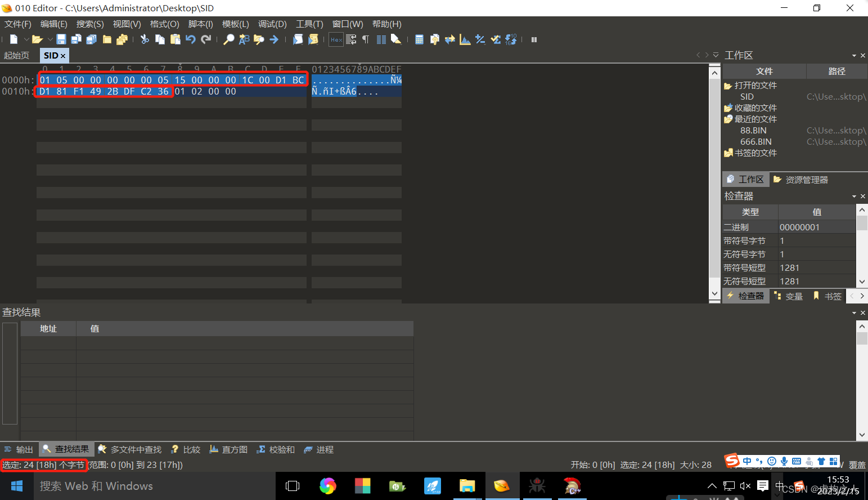
Task: Open the 校验和 bottom tab
Action: [x=276, y=449]
